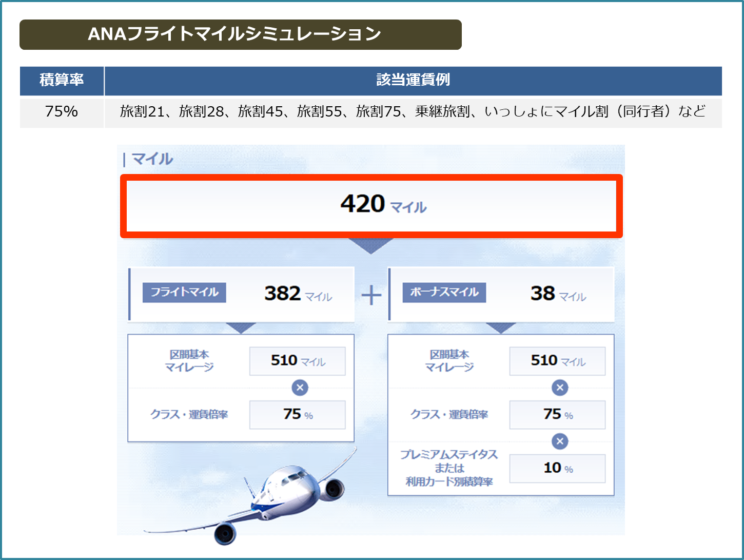Click the down arrow below ボーナスマイル box
744x560 pixels.
pyautogui.click(x=501, y=328)
